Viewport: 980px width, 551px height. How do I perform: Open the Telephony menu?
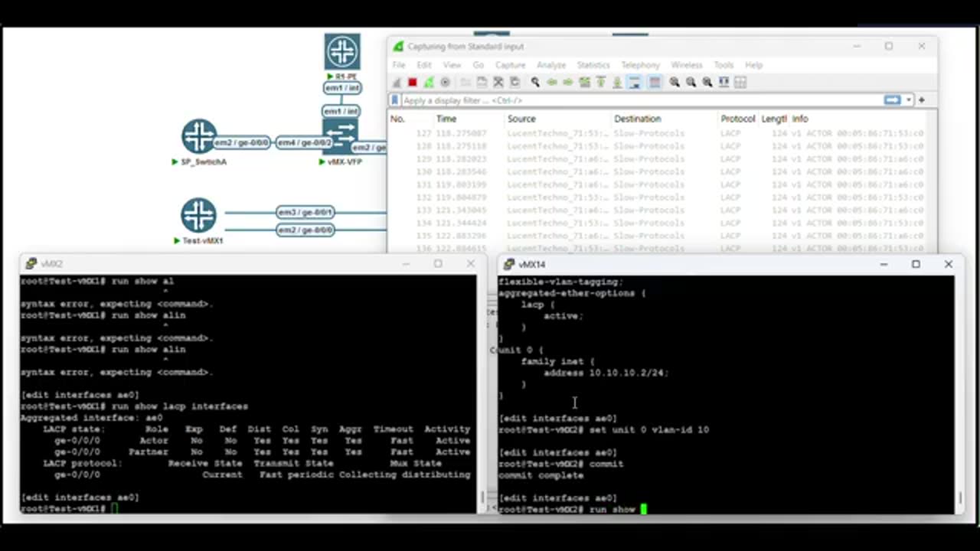tap(640, 65)
